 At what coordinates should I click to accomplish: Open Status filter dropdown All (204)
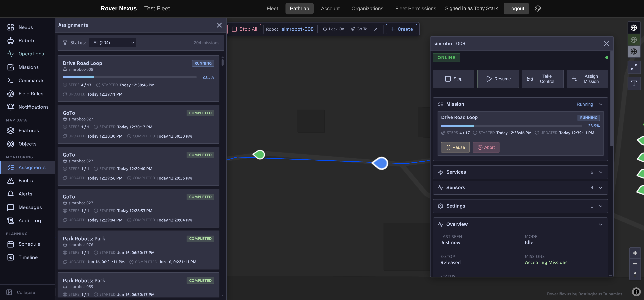click(x=112, y=43)
